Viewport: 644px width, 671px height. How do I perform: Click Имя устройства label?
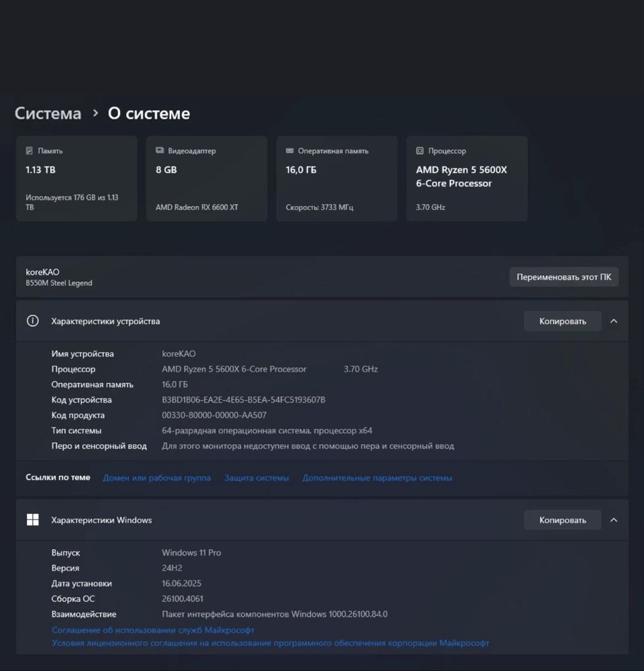coord(83,354)
